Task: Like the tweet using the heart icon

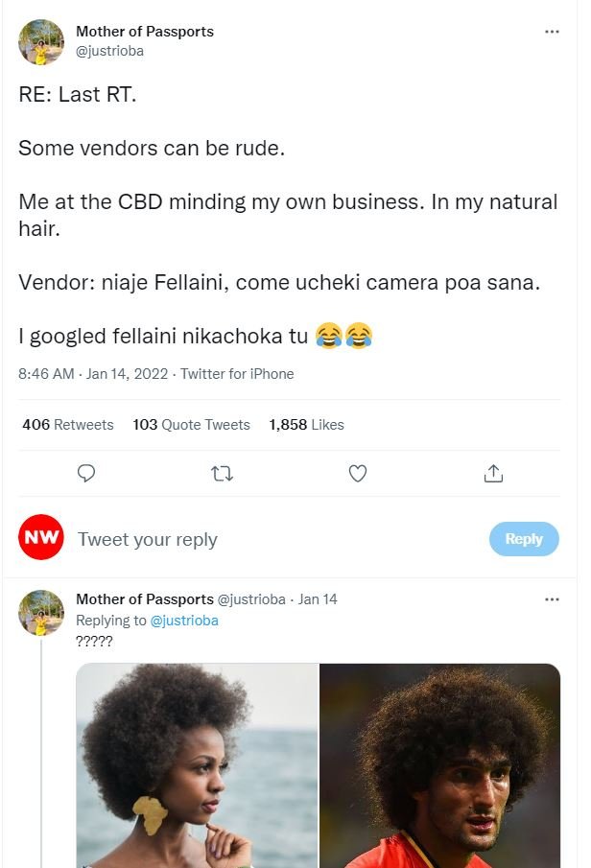Action: coord(357,472)
